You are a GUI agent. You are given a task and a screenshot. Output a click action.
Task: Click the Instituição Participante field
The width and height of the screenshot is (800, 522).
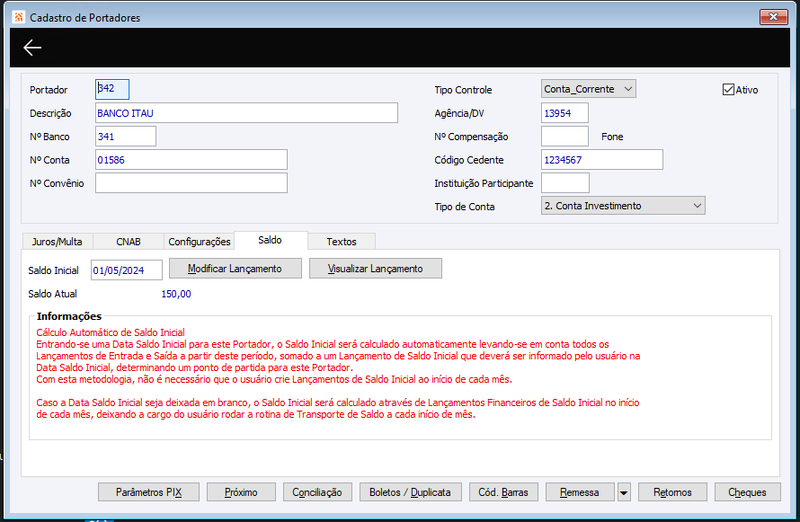[565, 183]
